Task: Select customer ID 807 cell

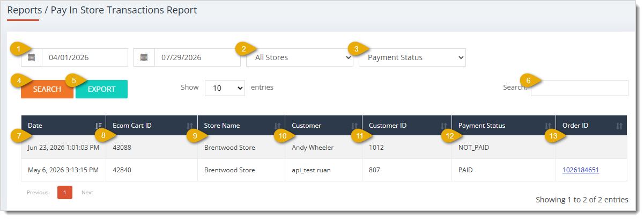Action: 407,170
